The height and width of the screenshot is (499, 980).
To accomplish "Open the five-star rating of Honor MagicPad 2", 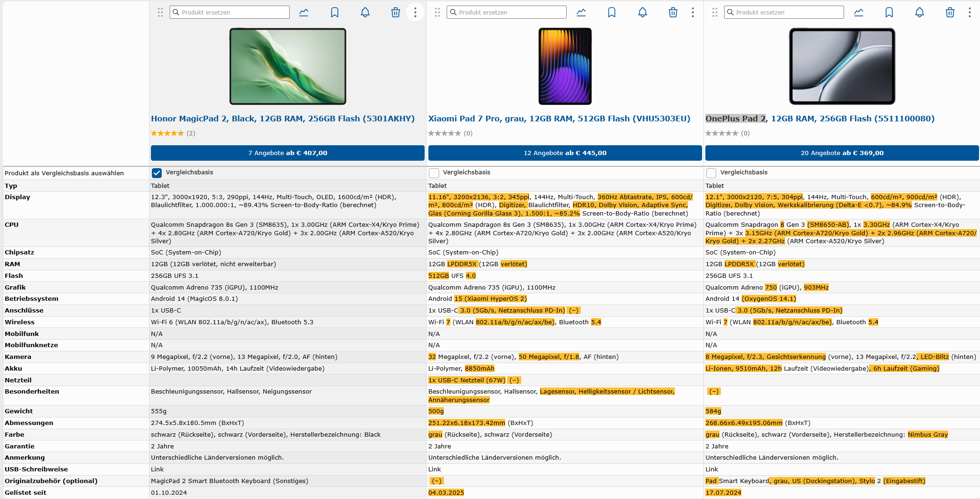I will pos(167,133).
